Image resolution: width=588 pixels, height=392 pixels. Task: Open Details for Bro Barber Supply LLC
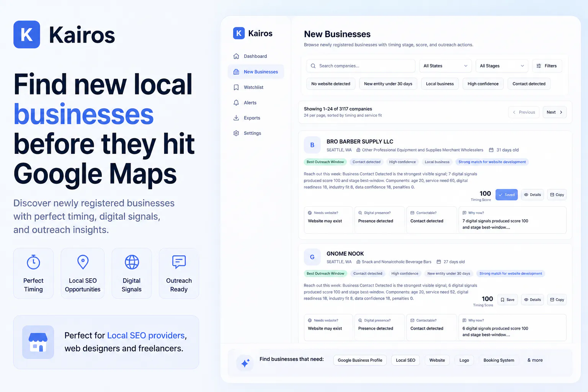[x=532, y=195]
